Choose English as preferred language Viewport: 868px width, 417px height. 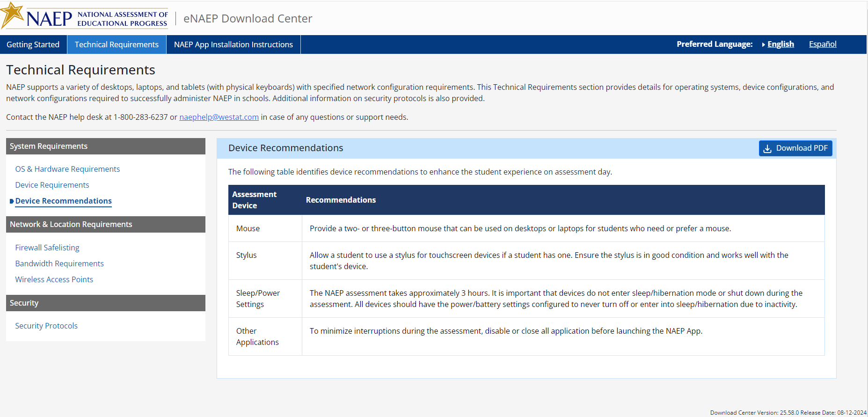pyautogui.click(x=780, y=44)
